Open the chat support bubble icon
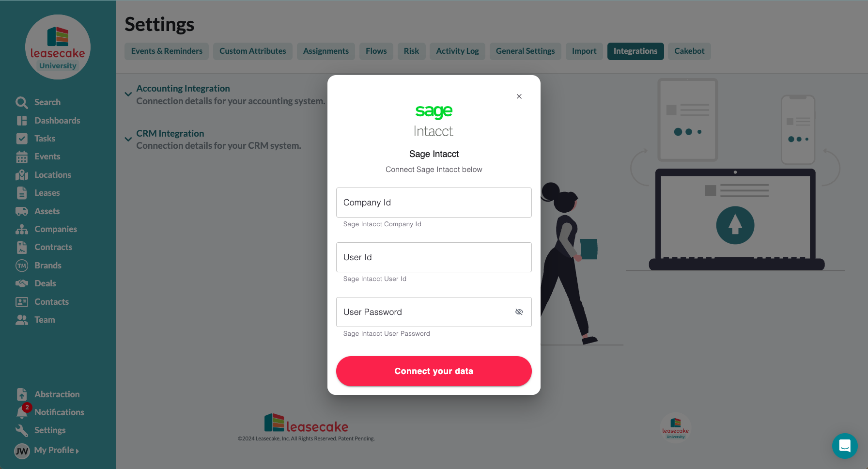This screenshot has width=868, height=469. coord(845,446)
